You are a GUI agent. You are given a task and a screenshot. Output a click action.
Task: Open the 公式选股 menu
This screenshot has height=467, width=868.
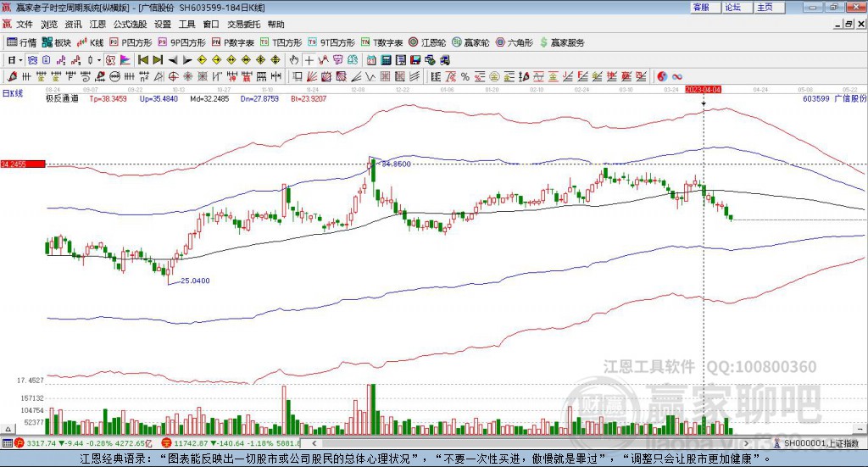coord(130,25)
